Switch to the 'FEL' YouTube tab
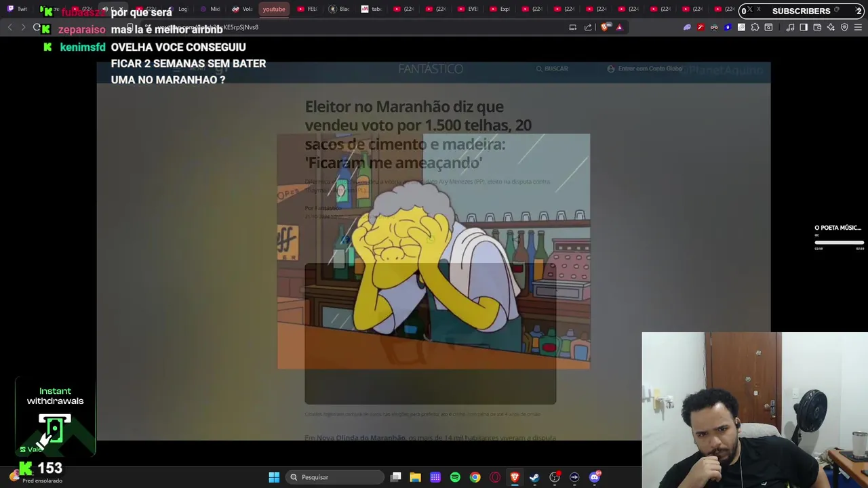The width and height of the screenshot is (868, 488). 307,9
